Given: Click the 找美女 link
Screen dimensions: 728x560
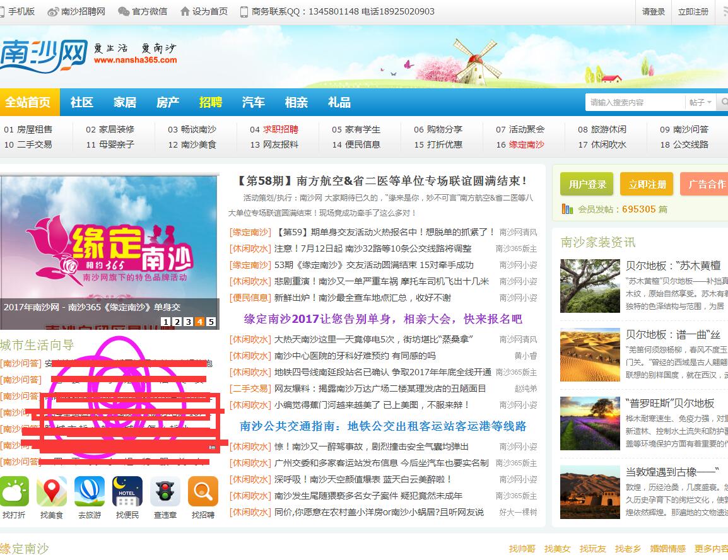Looking at the screenshot, I should [x=557, y=549].
